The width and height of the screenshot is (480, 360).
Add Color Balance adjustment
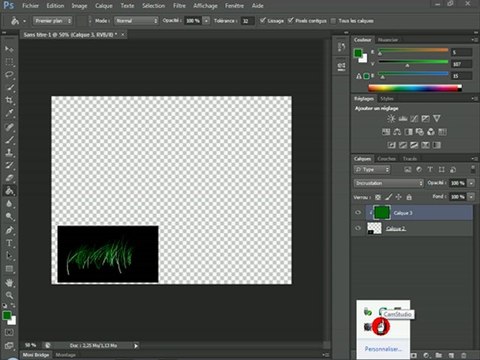click(397, 132)
